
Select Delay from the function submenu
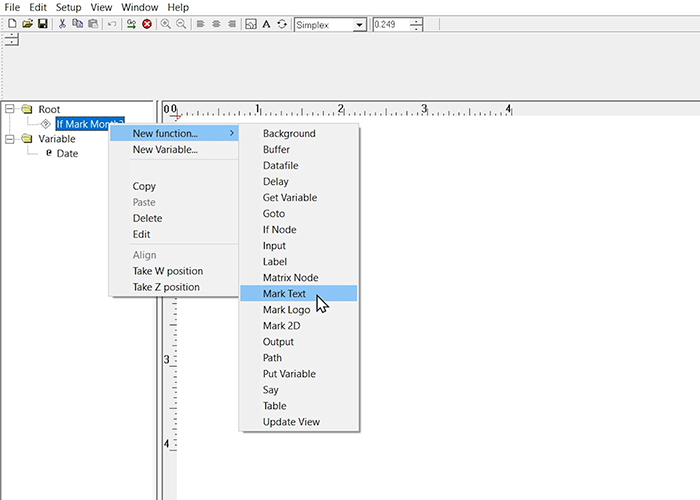coord(299,182)
